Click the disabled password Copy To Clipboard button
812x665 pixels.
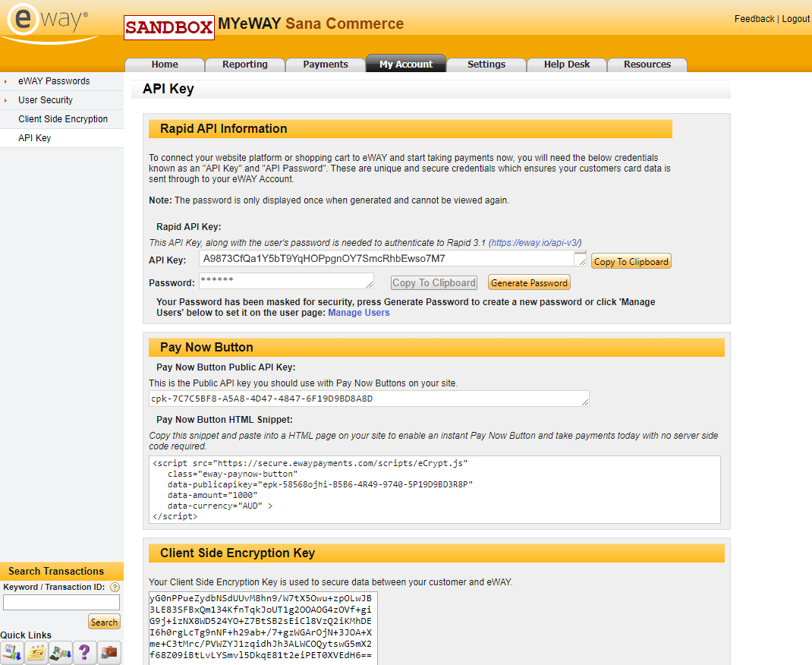point(433,283)
